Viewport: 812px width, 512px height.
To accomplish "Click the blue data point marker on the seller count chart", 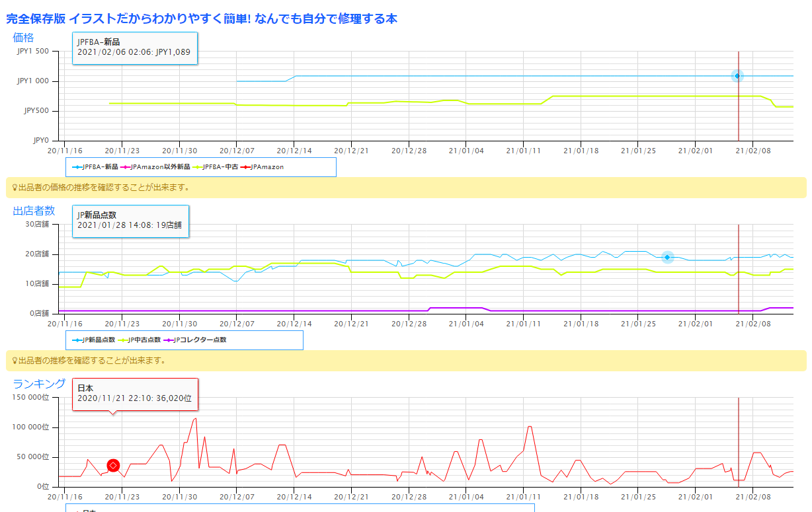I will click(x=667, y=257).
